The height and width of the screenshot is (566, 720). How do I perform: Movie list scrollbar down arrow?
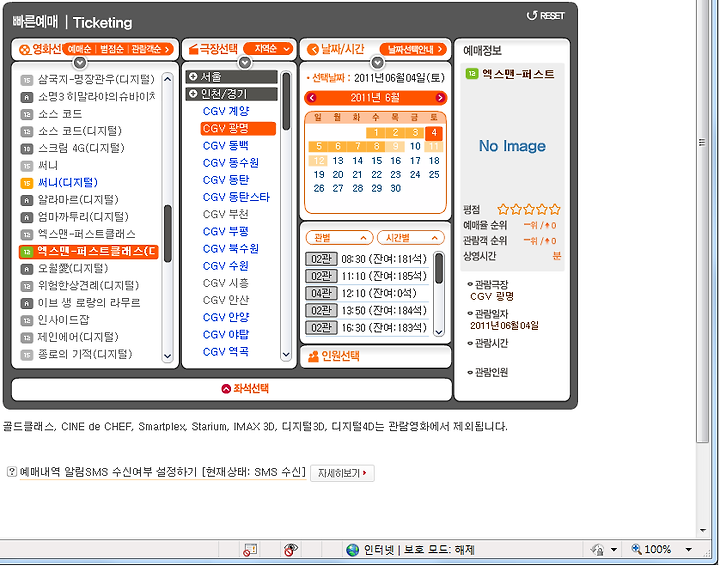point(168,356)
